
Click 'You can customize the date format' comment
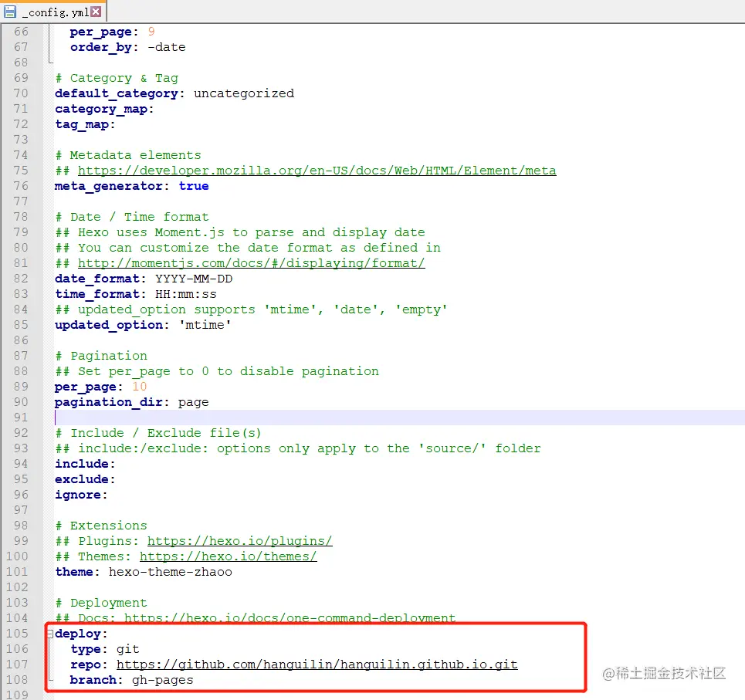248,248
